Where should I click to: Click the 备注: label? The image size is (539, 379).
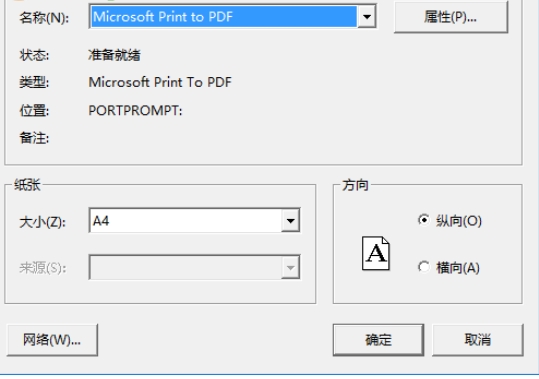pyautogui.click(x=34, y=138)
